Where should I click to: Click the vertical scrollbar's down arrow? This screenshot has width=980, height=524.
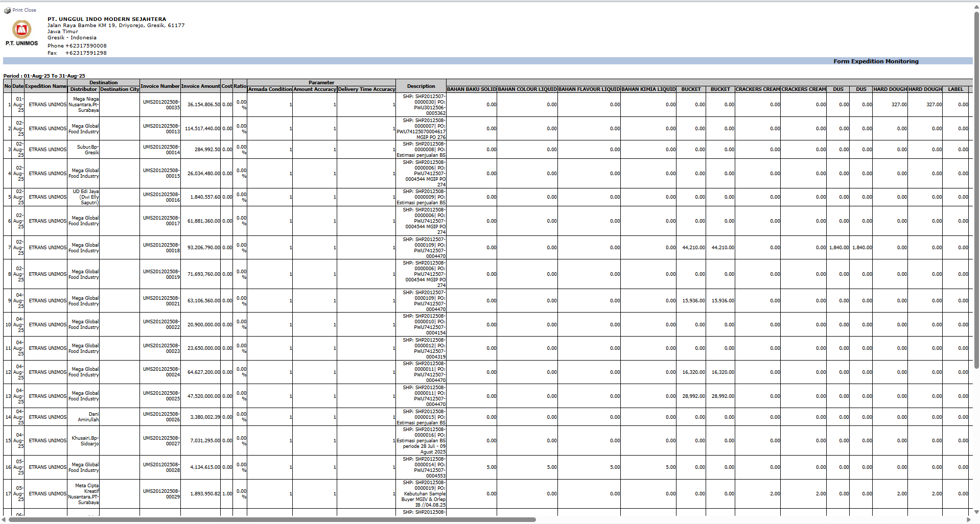click(976, 512)
